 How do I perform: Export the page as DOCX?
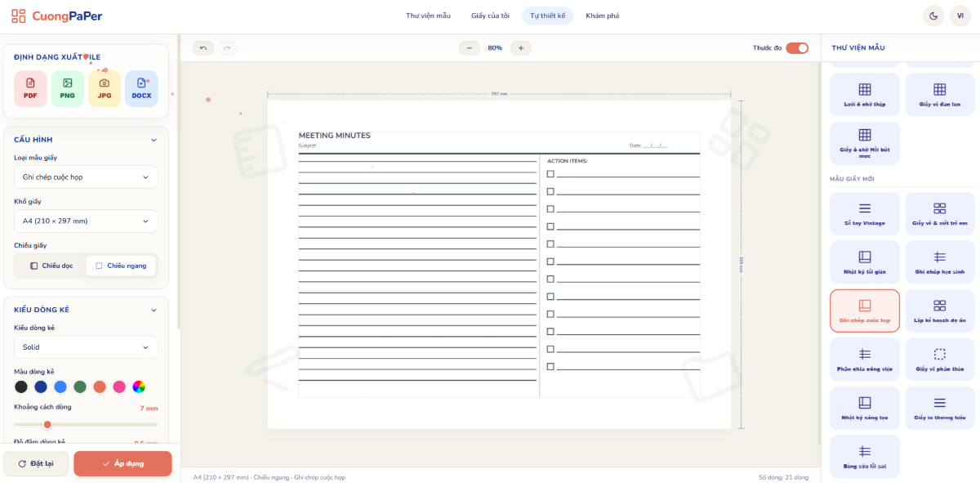click(x=141, y=88)
